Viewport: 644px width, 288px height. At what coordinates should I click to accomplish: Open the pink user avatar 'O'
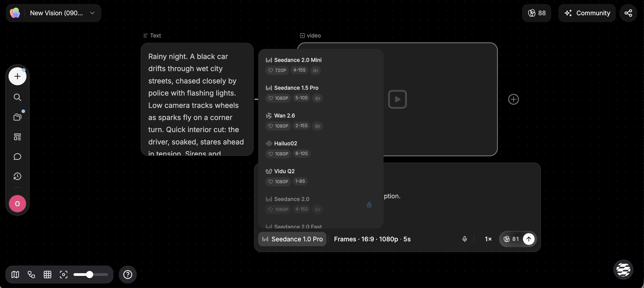17,204
